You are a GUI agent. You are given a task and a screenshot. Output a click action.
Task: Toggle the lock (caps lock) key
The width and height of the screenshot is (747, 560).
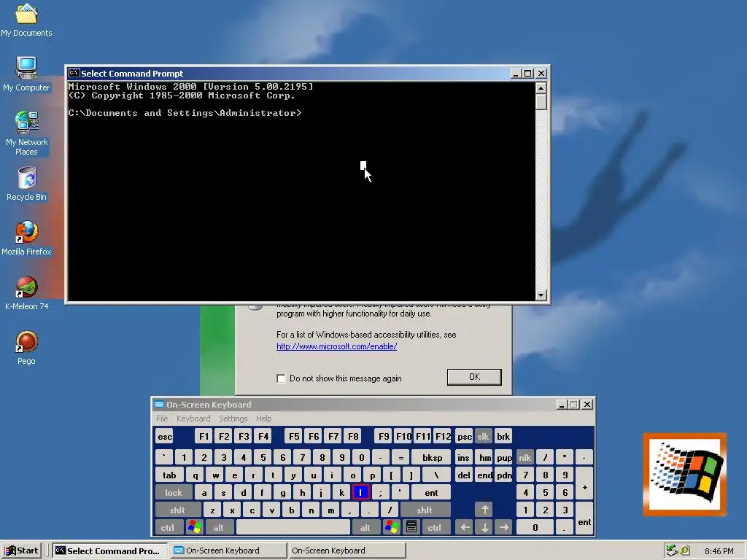174,492
